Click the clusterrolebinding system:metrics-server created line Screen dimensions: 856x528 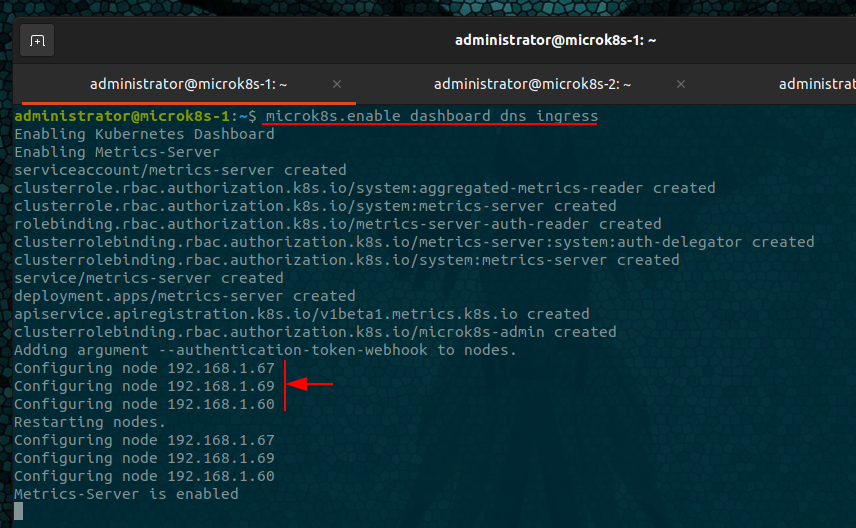[347, 260]
